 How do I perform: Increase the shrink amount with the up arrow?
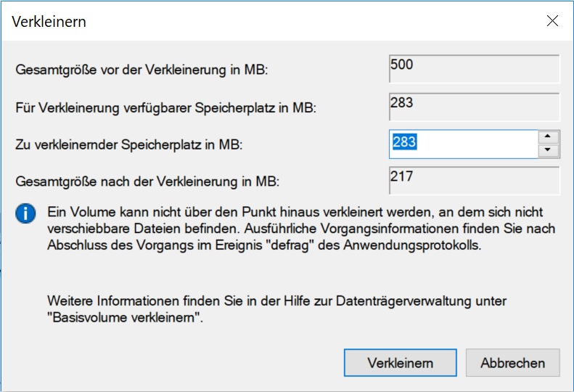pyautogui.click(x=549, y=136)
